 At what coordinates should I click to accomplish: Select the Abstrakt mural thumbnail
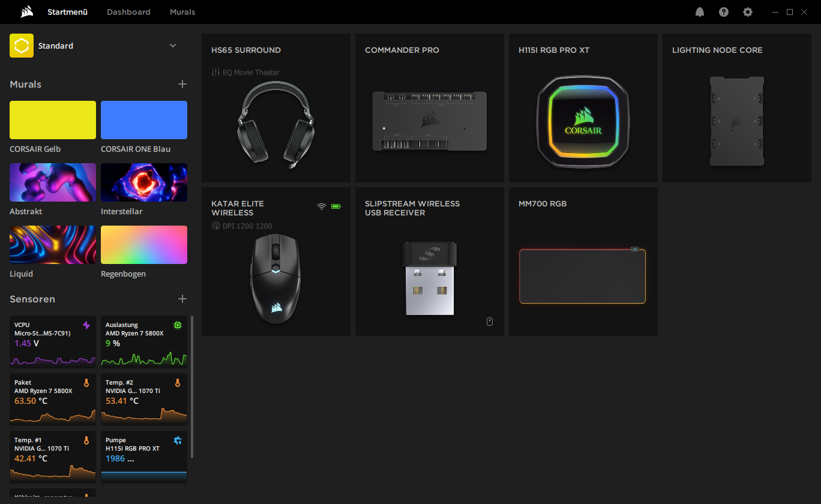click(x=53, y=182)
